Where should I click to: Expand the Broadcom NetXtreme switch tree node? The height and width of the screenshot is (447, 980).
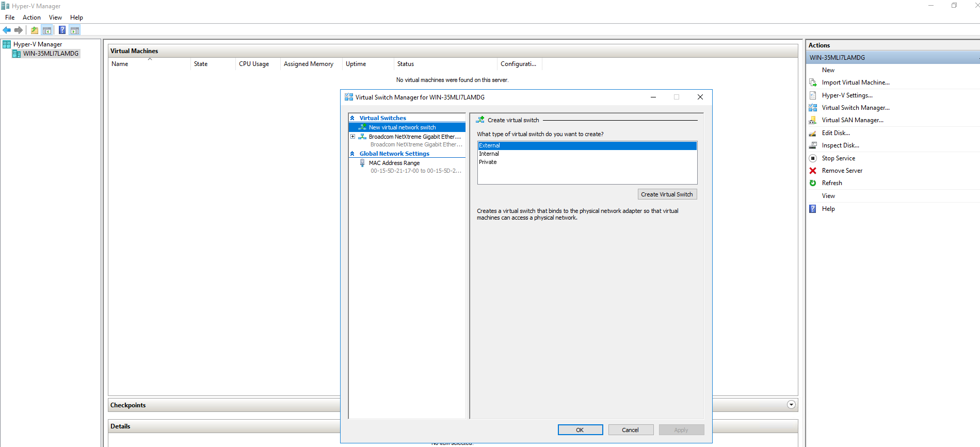tap(353, 137)
